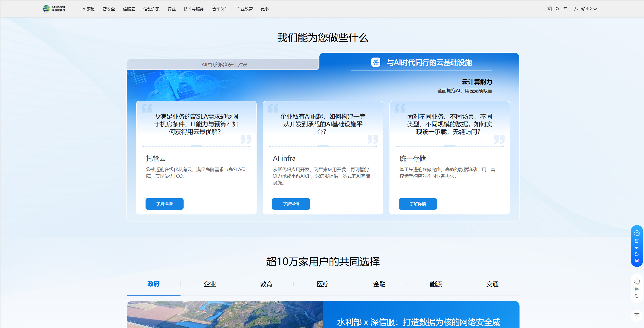The width and height of the screenshot is (644, 328).
Task: Open the 信服云 menu item
Action: (129, 9)
